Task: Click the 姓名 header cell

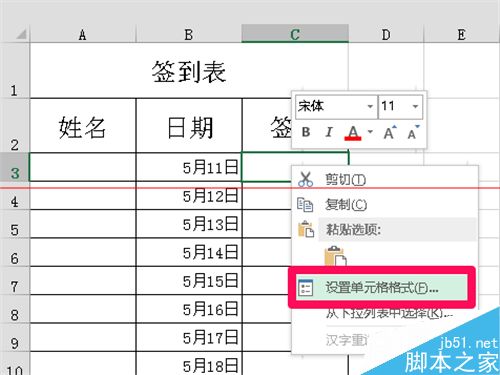Action: tap(83, 126)
